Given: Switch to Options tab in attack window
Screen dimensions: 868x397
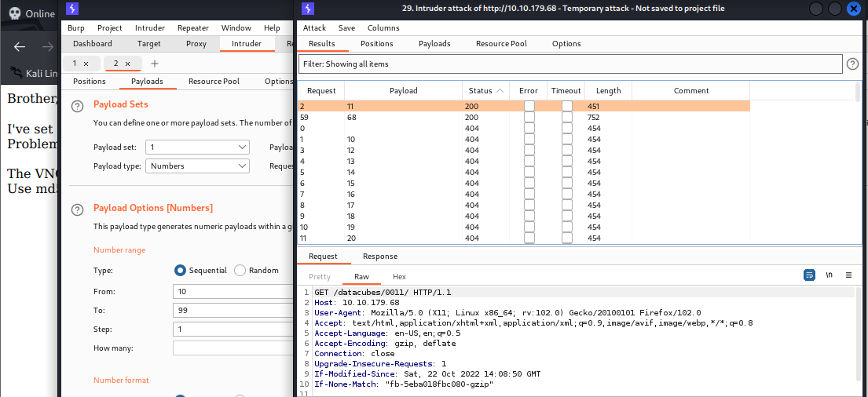Looking at the screenshot, I should [566, 44].
